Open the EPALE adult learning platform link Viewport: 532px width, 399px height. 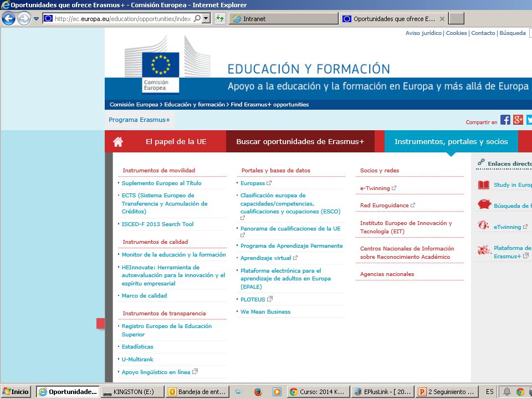tap(285, 279)
